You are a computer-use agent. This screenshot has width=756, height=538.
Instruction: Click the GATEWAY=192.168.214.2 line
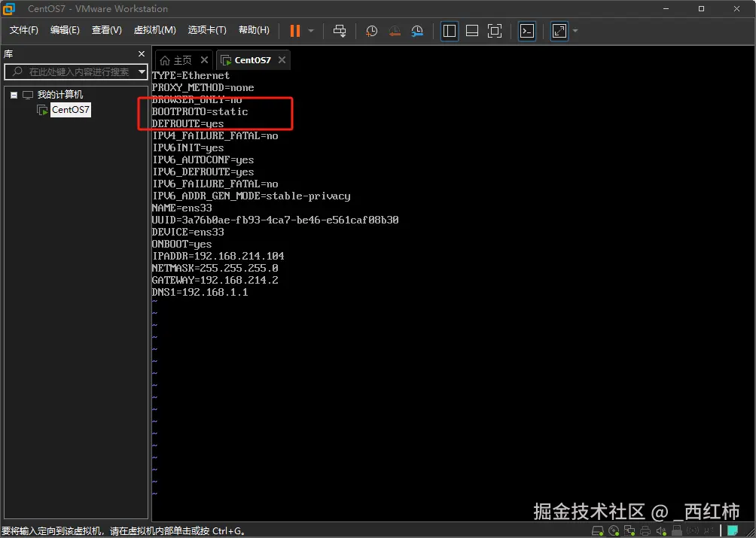tap(215, 281)
